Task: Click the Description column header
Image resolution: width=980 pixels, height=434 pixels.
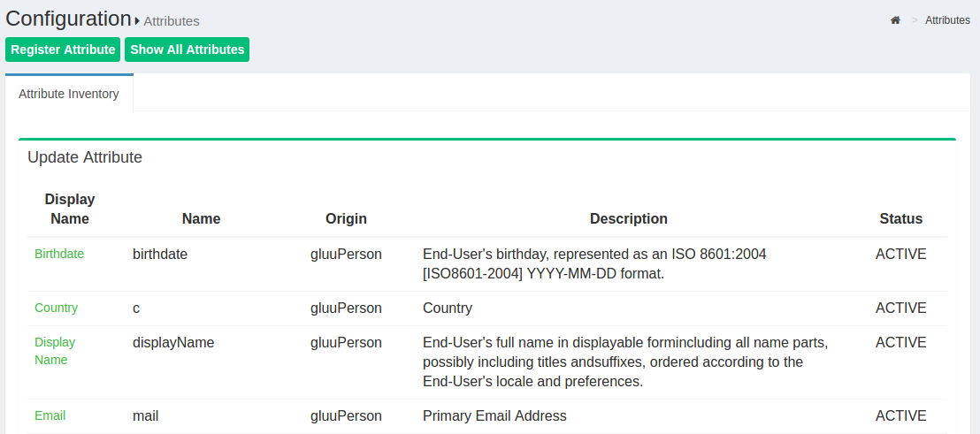Action: point(628,218)
